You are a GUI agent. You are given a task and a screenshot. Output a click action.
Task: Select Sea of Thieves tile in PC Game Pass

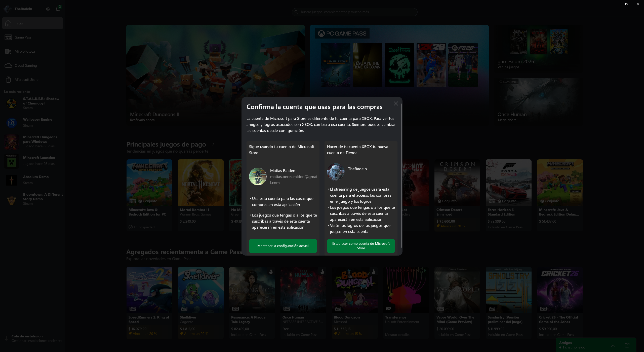click(x=399, y=65)
